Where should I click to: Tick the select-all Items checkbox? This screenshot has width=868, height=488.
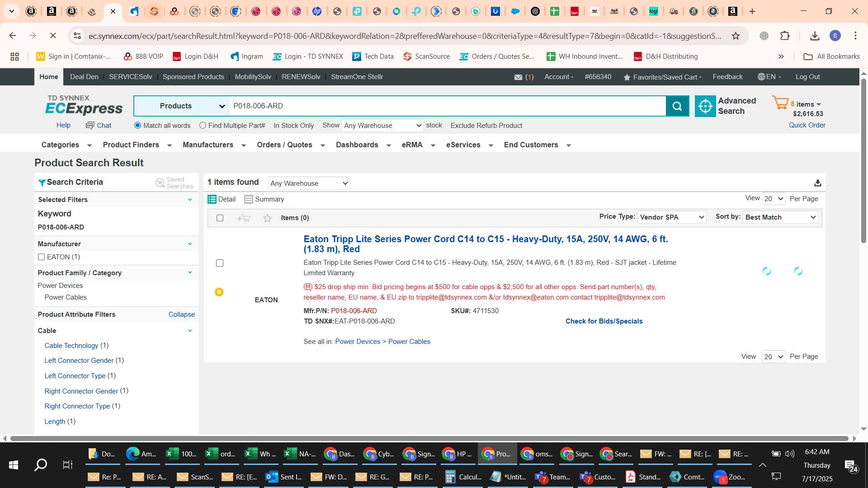[x=220, y=218]
